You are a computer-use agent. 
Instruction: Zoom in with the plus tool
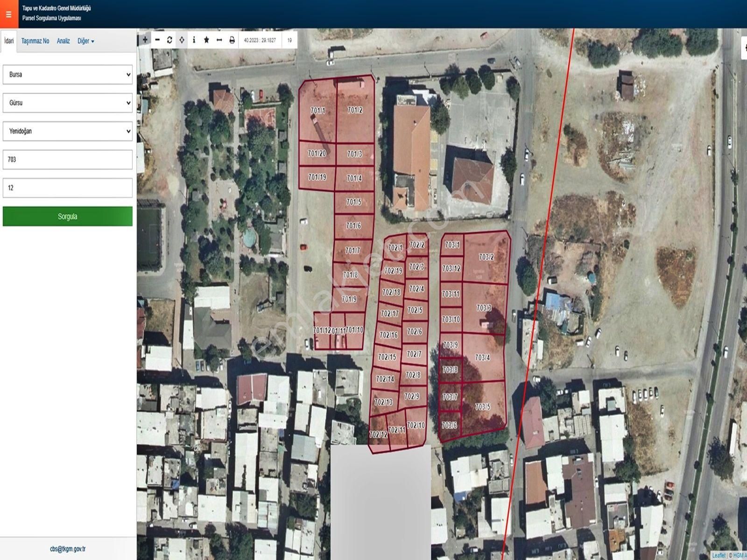(145, 40)
